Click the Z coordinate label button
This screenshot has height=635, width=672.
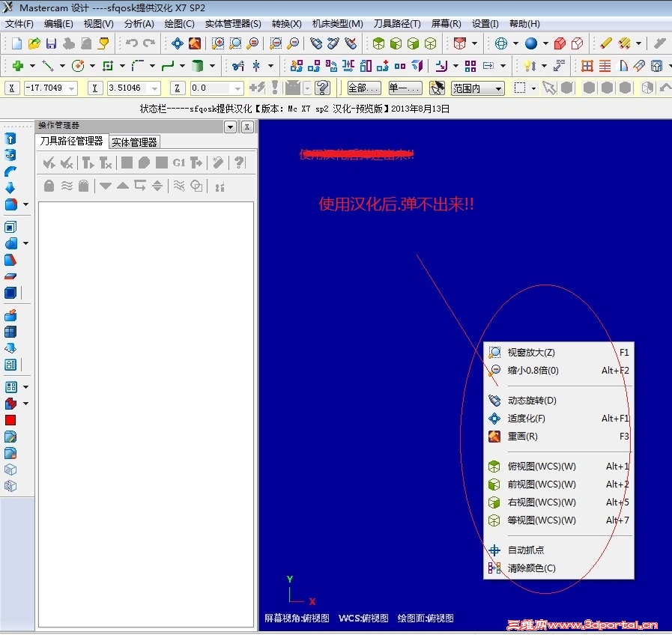pyautogui.click(x=178, y=88)
